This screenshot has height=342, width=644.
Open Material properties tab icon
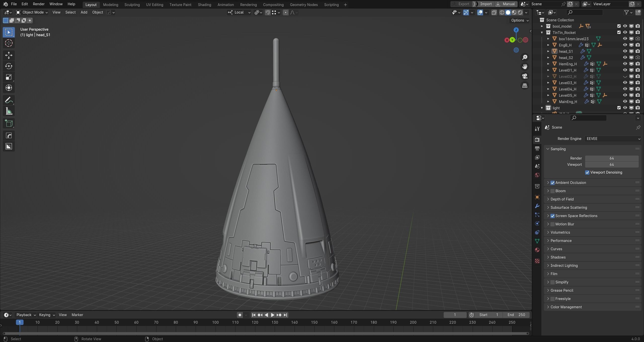537,250
